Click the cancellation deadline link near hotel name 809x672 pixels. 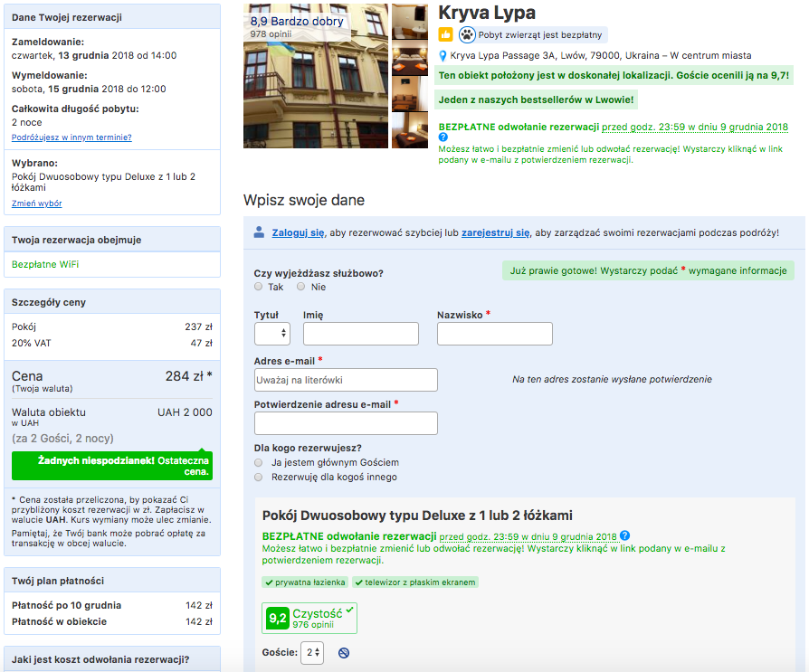pyautogui.click(x=695, y=127)
